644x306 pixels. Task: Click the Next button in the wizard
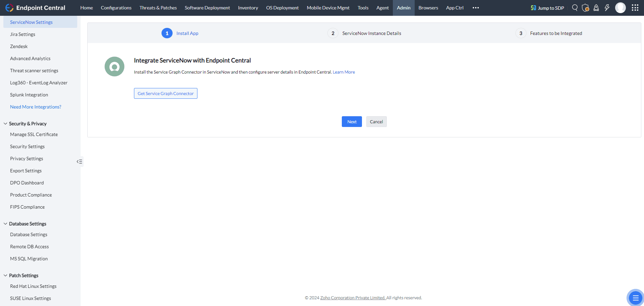click(x=352, y=121)
